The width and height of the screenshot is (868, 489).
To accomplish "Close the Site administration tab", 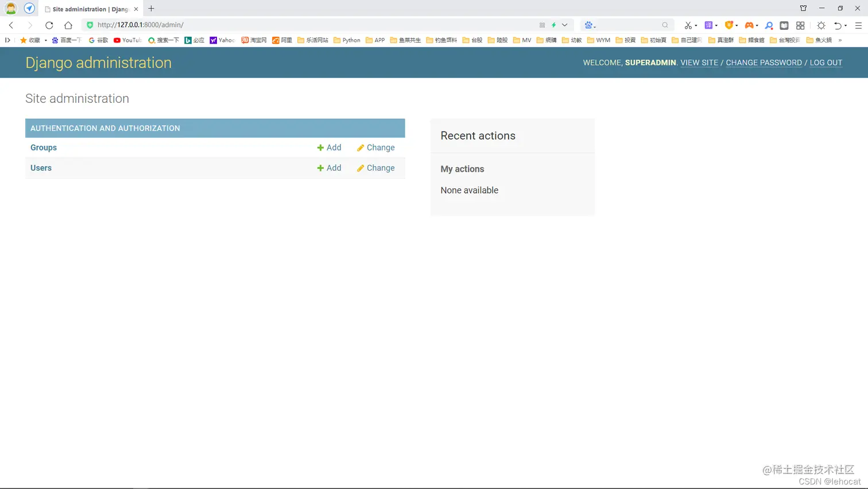I will (x=136, y=9).
